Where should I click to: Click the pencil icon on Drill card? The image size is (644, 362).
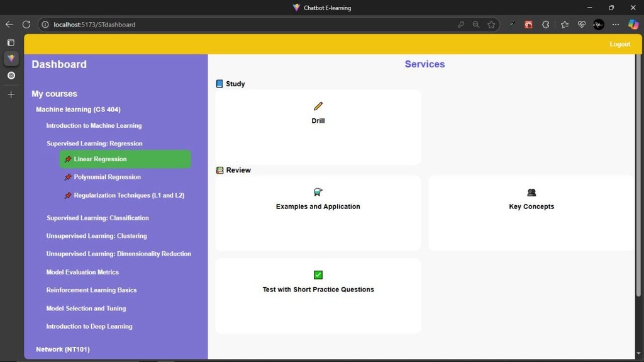318,106
